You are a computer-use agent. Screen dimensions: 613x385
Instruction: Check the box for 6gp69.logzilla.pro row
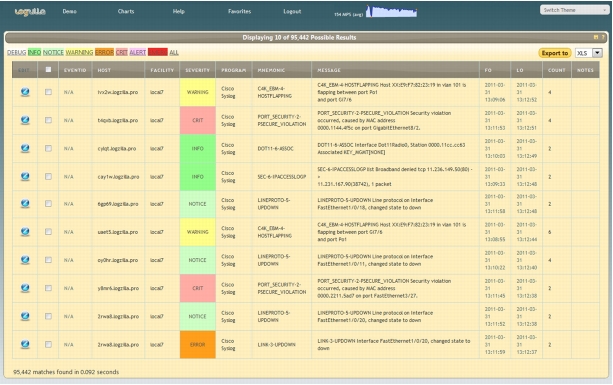point(48,204)
